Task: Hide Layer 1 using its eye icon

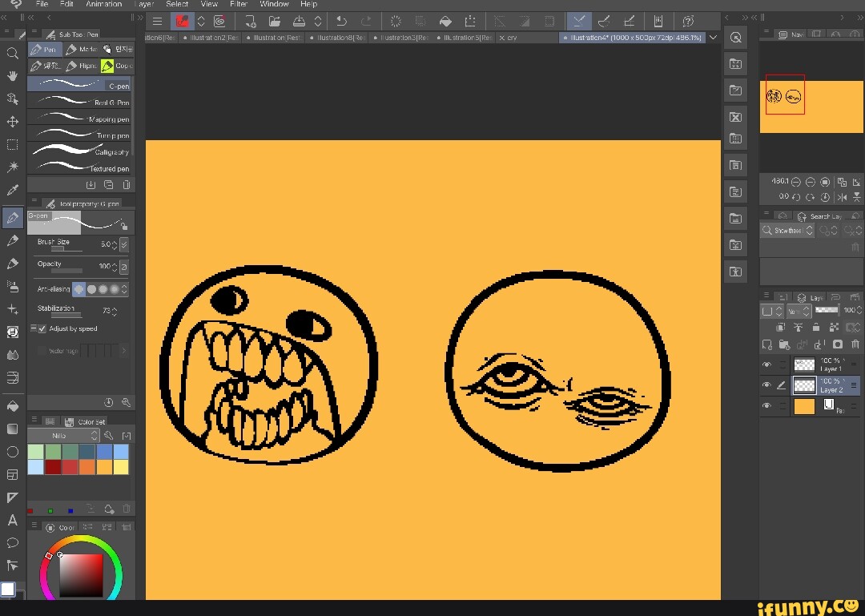Action: coord(766,364)
